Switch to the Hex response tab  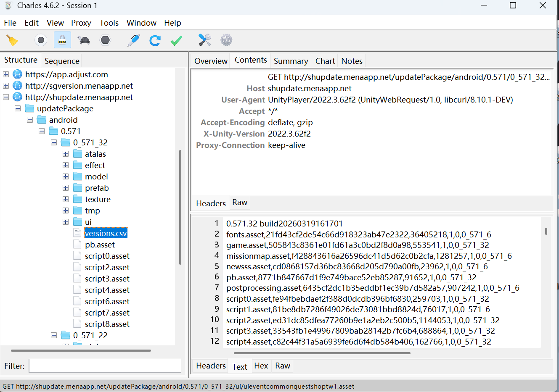click(x=261, y=366)
